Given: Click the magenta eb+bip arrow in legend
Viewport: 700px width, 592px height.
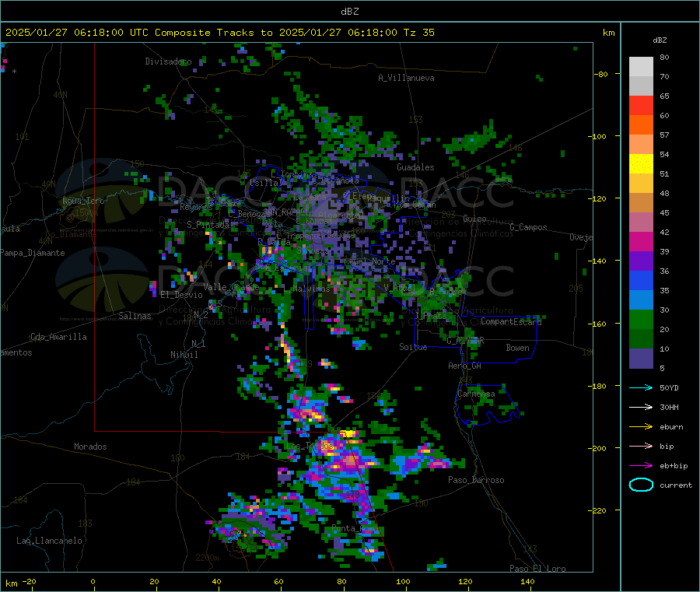Looking at the screenshot, I should (641, 466).
